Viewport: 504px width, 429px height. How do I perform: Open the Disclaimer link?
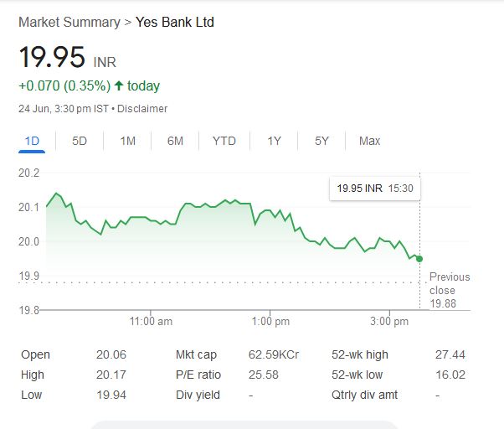(x=142, y=109)
